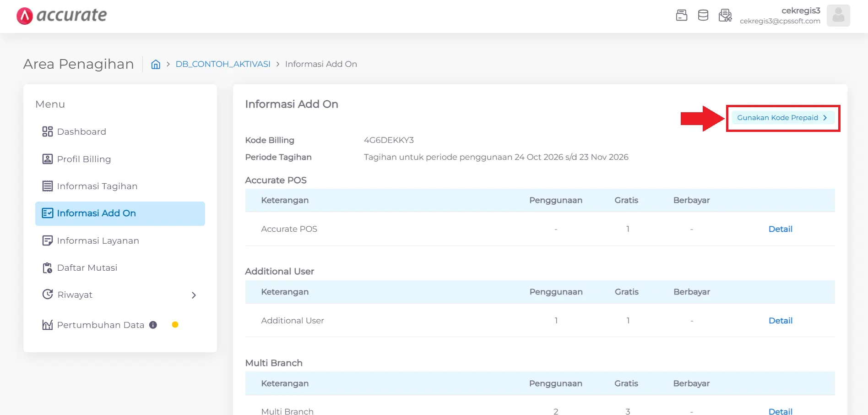Click the Additional User section heading
The width and height of the screenshot is (868, 415).
point(279,271)
